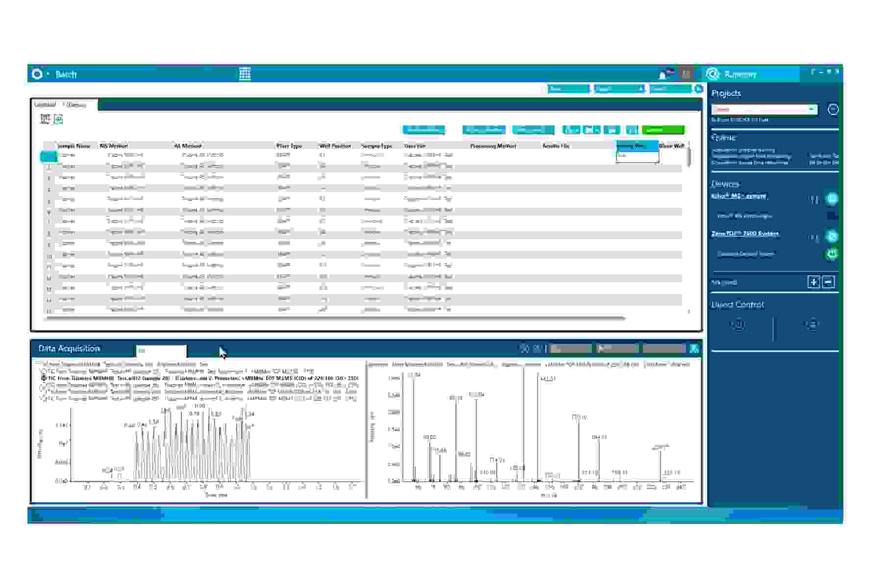
Task: Expand the arrow next to home icon
Action: point(48,74)
